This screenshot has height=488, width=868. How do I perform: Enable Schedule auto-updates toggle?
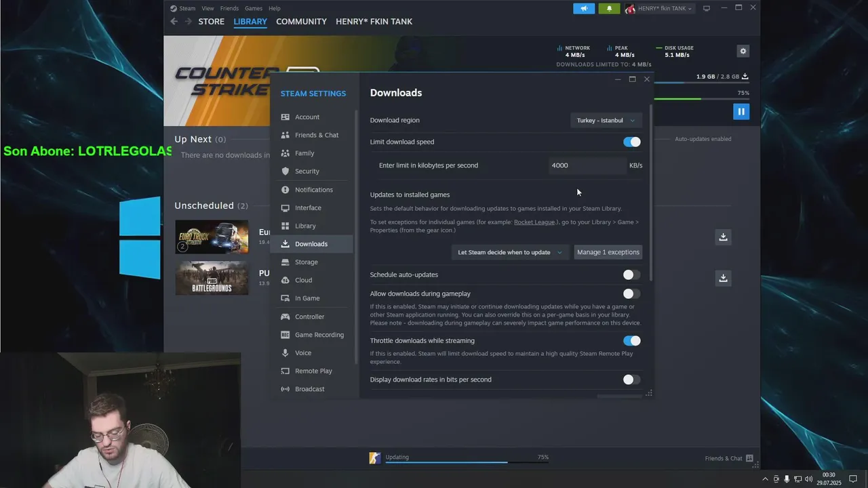point(631,274)
